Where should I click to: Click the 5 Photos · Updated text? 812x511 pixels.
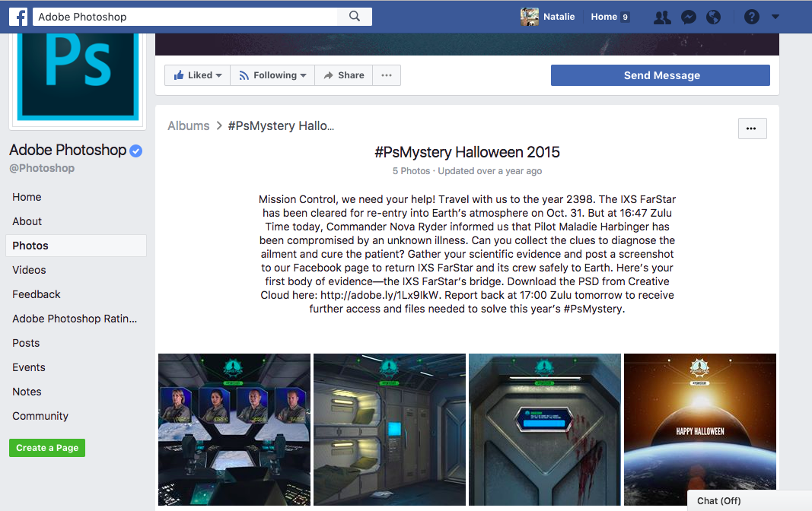point(467,170)
